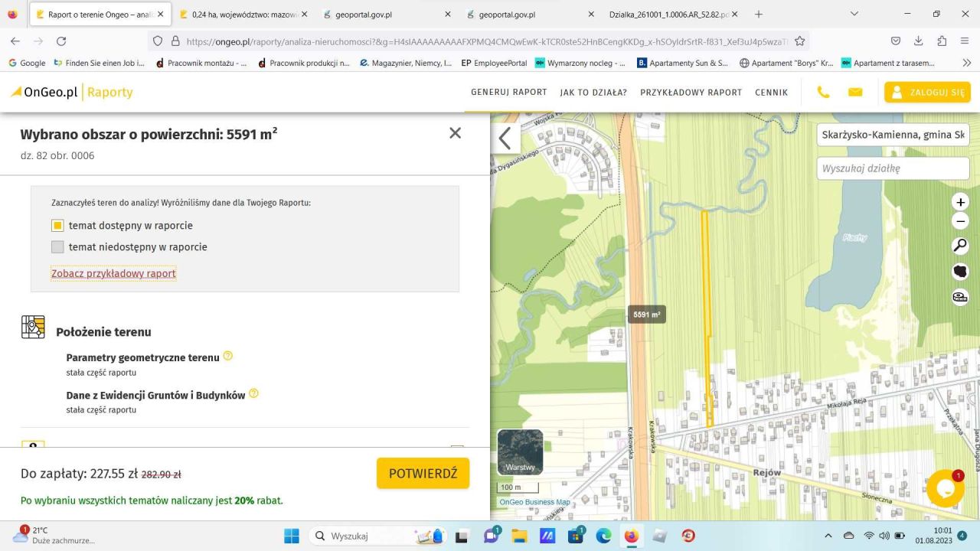Click the Wyszukaj działkę search field
The height and width of the screenshot is (551, 980).
click(x=892, y=168)
